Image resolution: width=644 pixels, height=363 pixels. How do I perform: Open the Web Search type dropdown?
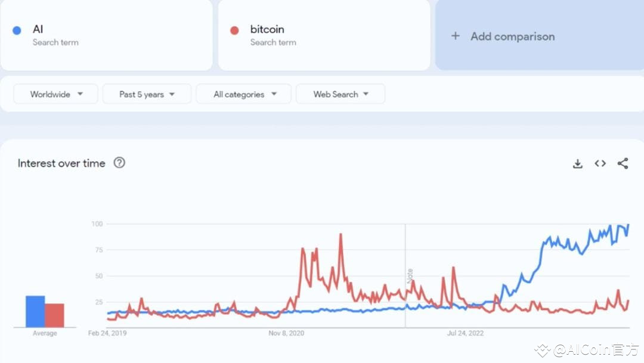pyautogui.click(x=340, y=94)
